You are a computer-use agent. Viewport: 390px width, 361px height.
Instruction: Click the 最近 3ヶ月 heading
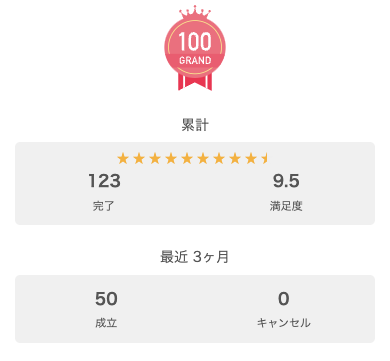click(195, 257)
